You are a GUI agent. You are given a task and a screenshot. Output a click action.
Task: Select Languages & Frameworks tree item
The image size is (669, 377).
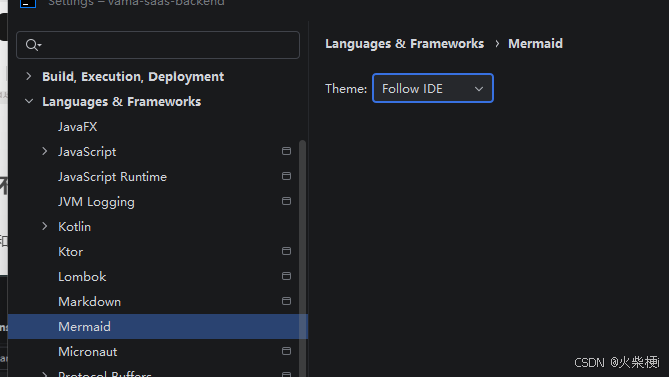tap(121, 102)
